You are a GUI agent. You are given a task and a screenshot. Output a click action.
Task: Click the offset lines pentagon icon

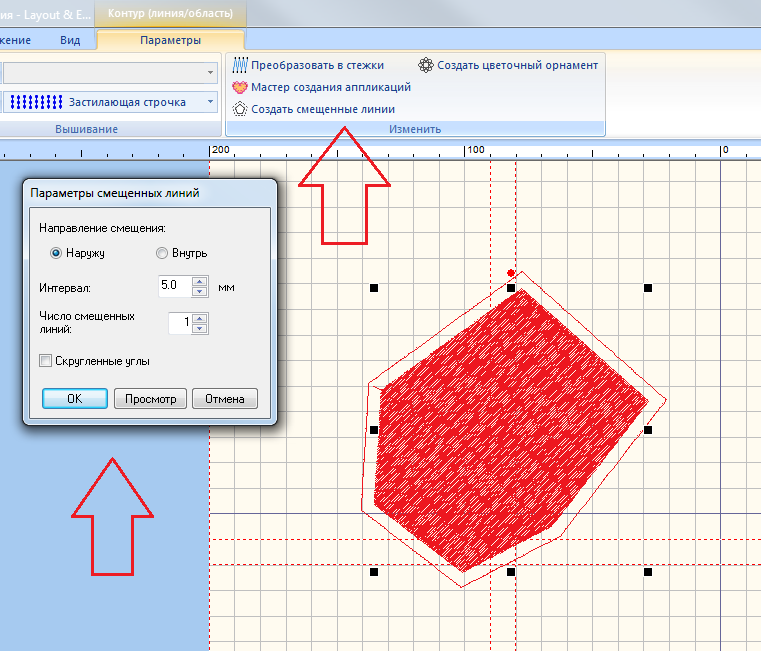pyautogui.click(x=240, y=109)
